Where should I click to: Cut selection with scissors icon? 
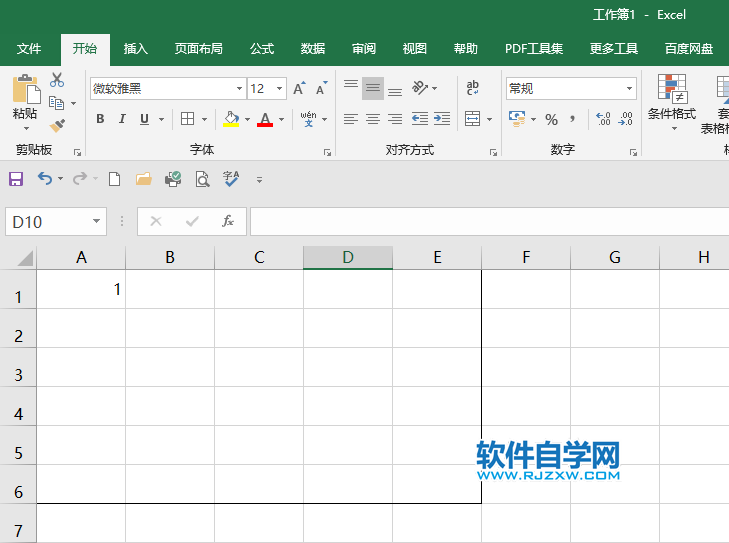pyautogui.click(x=57, y=80)
